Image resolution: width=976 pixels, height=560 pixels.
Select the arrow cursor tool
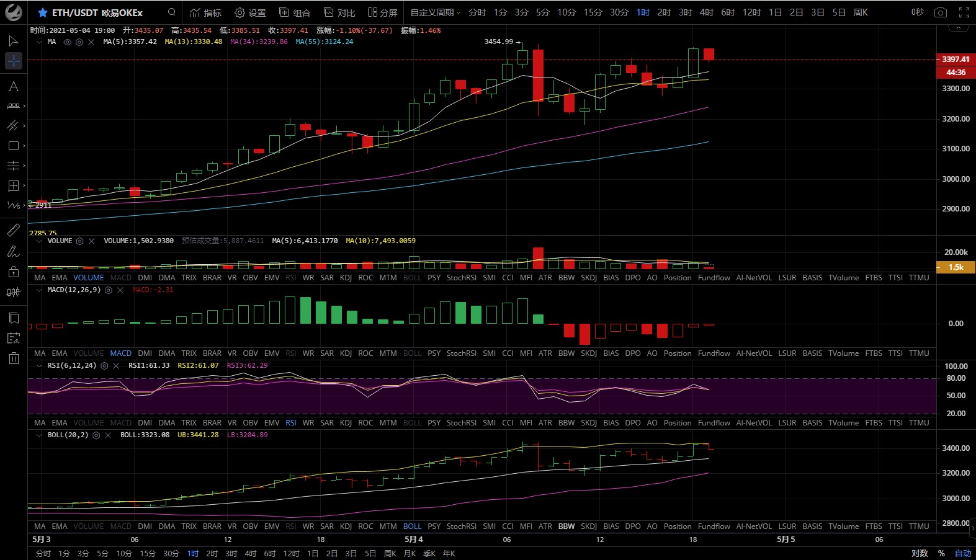[x=13, y=41]
